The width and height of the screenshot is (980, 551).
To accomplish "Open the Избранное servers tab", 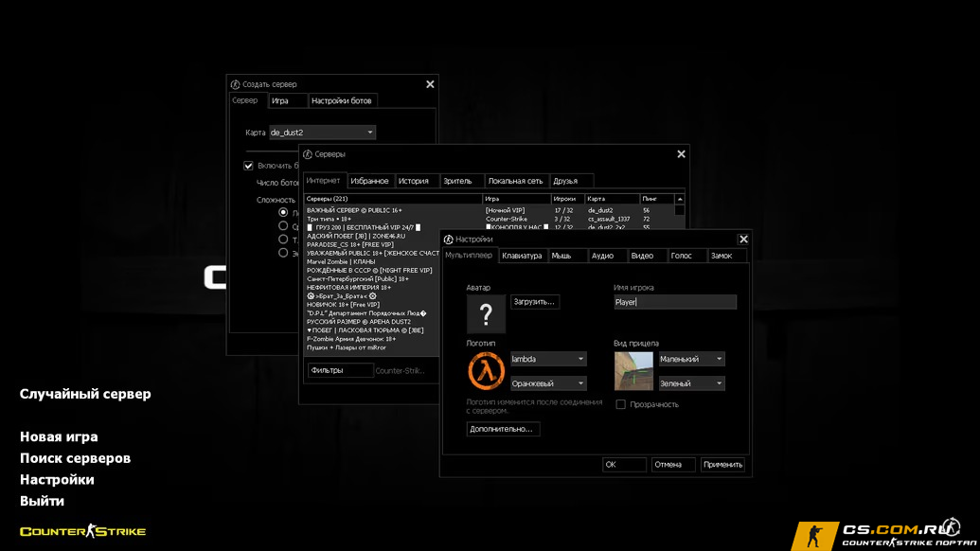I will click(x=370, y=181).
